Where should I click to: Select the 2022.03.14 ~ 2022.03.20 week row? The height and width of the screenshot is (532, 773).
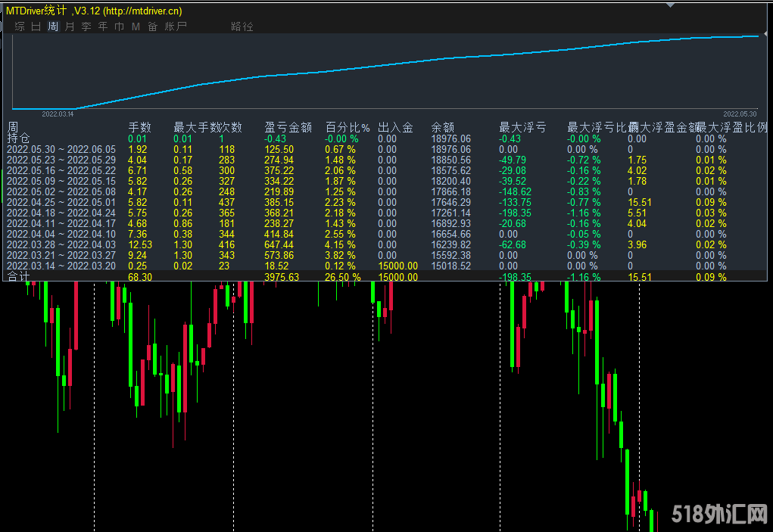[x=61, y=266]
